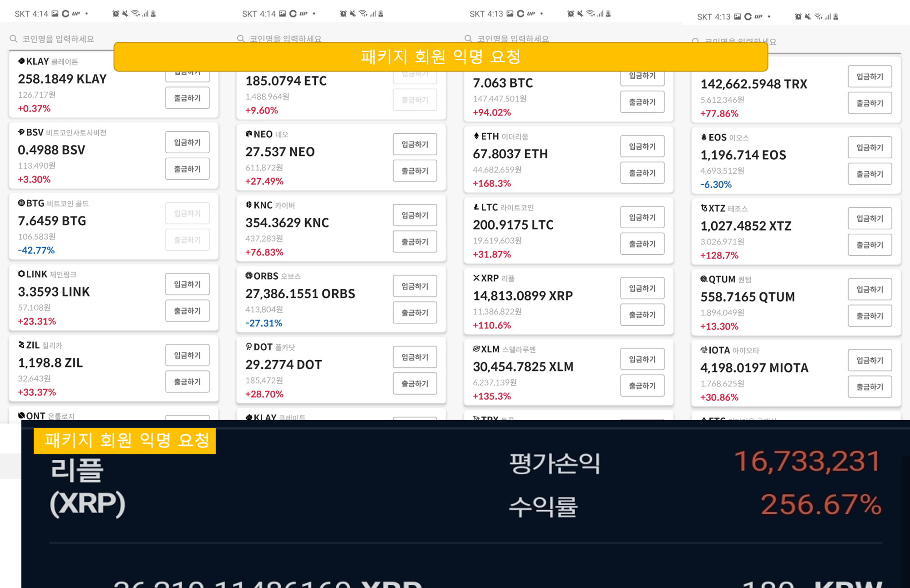Click the 4,198.0197 MIOTA balance
The height and width of the screenshot is (588, 910).
754,367
